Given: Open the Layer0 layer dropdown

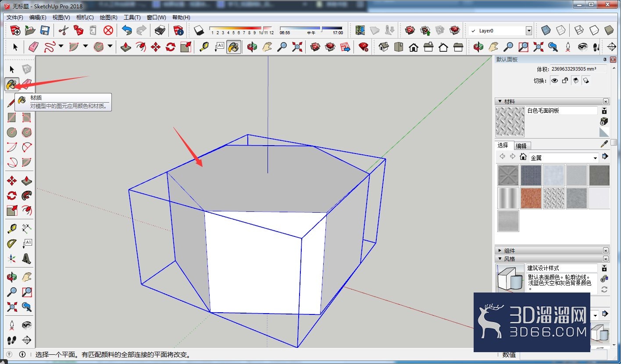Looking at the screenshot, I should [528, 31].
